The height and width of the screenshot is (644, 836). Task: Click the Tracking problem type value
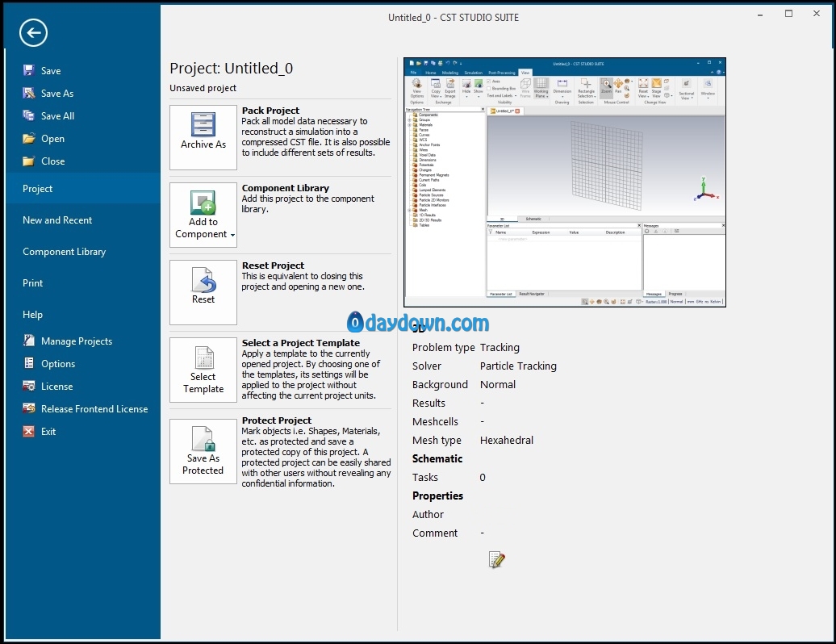pos(499,347)
